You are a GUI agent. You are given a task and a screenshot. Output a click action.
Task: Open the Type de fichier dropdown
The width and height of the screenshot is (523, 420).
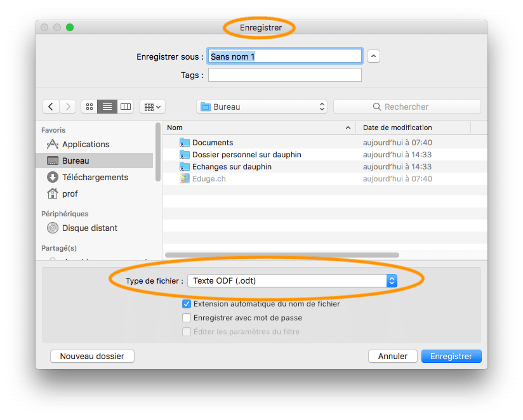click(294, 280)
